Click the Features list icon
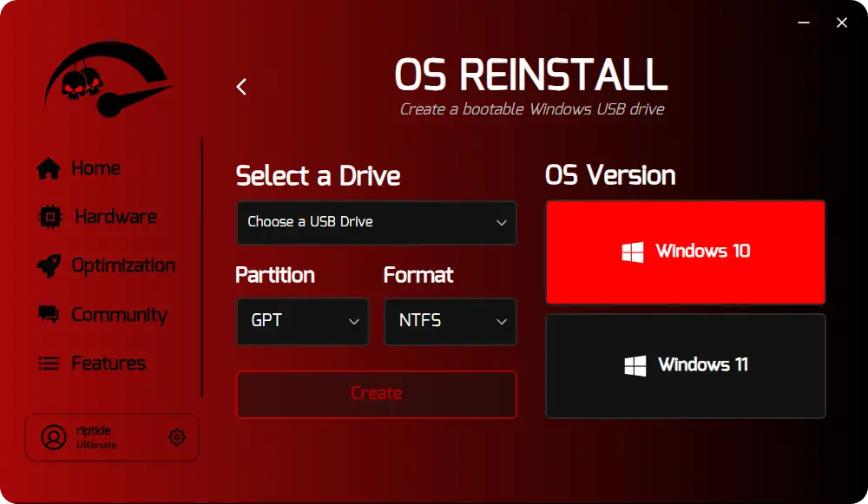 click(49, 363)
